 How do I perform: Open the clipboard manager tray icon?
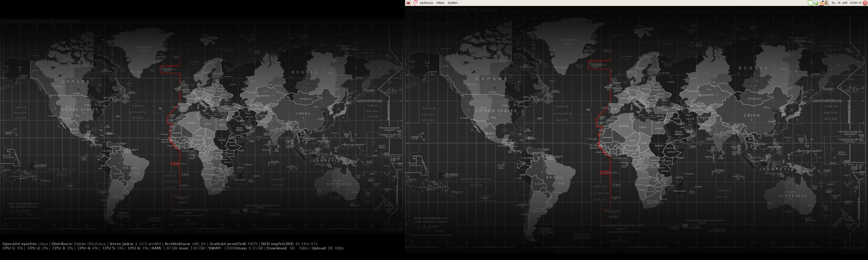(827, 3)
